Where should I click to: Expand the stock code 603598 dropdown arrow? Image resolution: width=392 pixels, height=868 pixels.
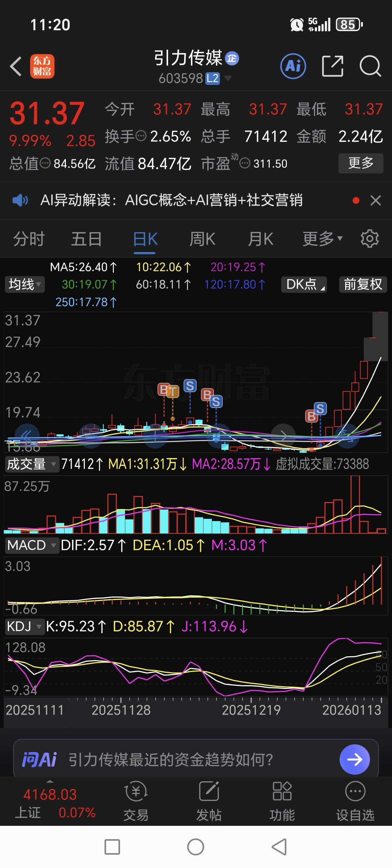[228, 78]
